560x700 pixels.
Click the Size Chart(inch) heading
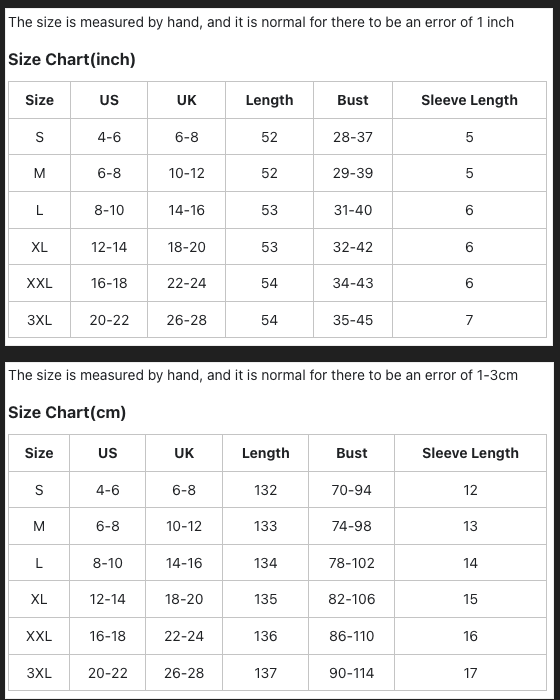(x=72, y=59)
